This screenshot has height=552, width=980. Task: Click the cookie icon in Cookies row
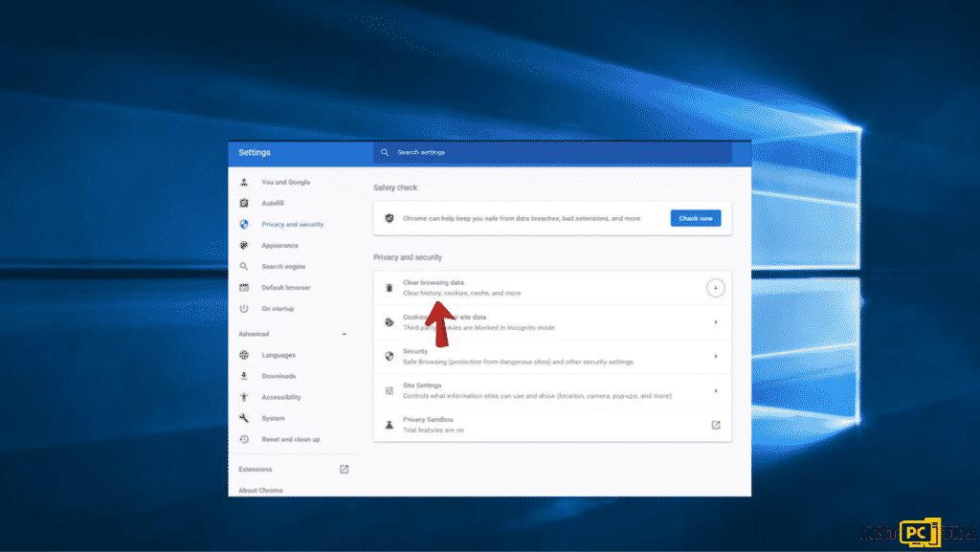click(x=390, y=322)
